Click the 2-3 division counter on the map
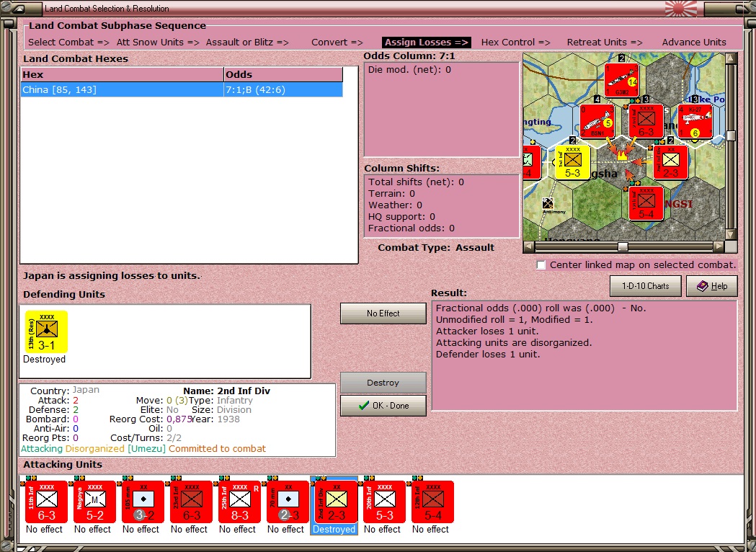 670,162
